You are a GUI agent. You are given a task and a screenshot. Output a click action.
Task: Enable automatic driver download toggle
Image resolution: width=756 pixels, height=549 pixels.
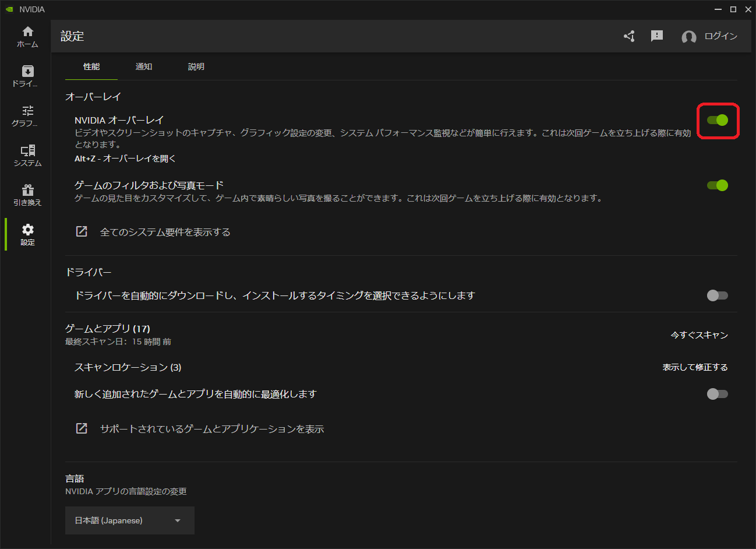[718, 295]
